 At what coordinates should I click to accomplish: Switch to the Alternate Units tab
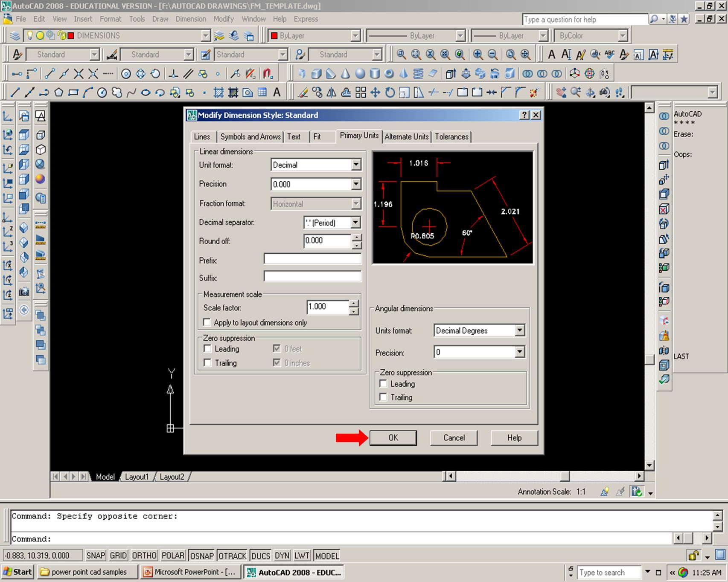point(406,137)
